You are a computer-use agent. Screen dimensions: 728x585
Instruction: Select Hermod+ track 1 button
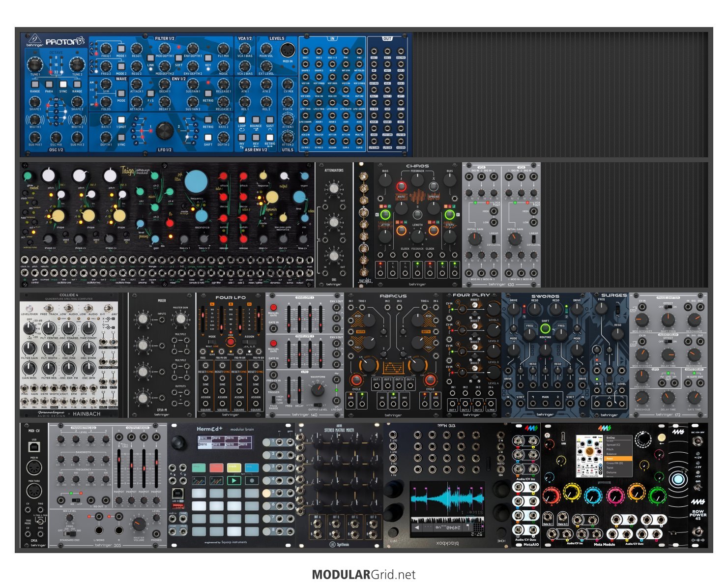266,442
